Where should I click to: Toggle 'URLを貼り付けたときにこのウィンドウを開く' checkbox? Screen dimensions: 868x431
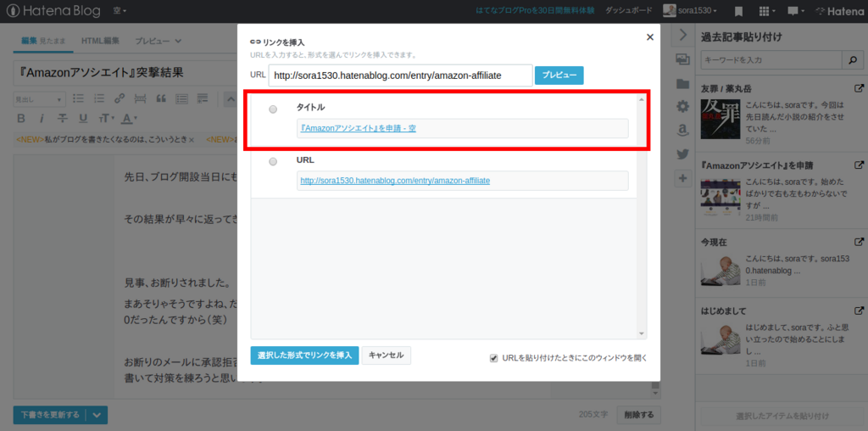click(494, 358)
